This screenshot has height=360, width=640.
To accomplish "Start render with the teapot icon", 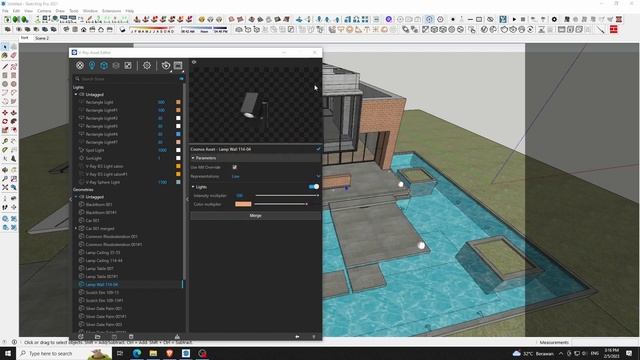I will [165, 65].
